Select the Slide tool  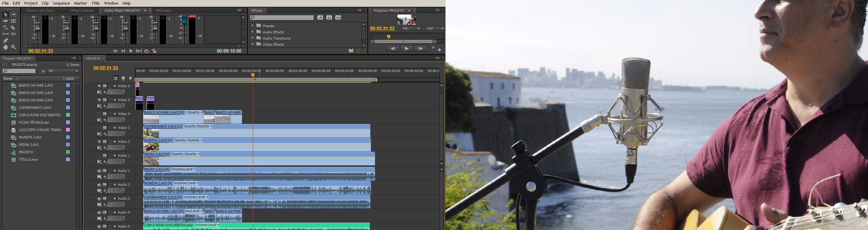[14, 34]
